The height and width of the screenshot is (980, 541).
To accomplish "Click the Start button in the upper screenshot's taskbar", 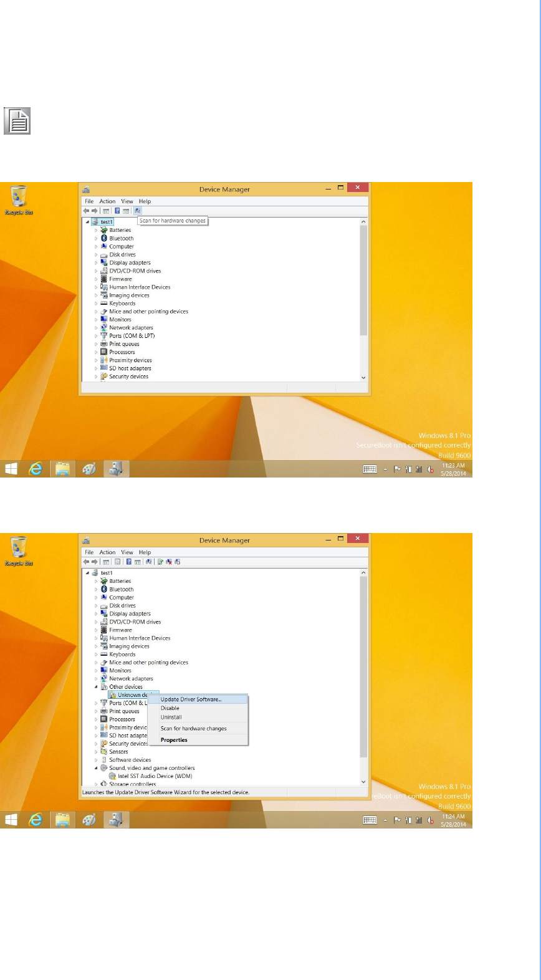I will click(x=11, y=469).
